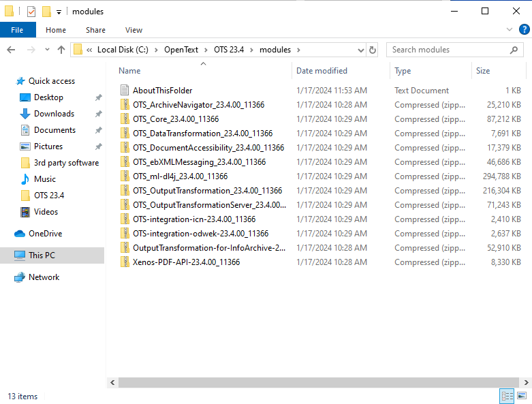This screenshot has height=404, width=532.
Task: Click the Up one level arrow
Action: [61, 50]
